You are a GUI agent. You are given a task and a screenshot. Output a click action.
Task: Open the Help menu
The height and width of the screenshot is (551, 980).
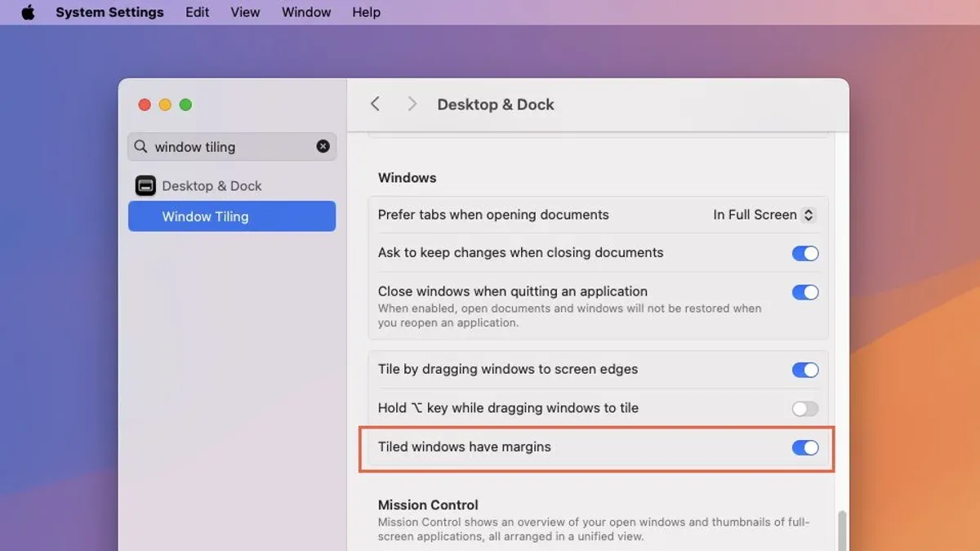366,12
